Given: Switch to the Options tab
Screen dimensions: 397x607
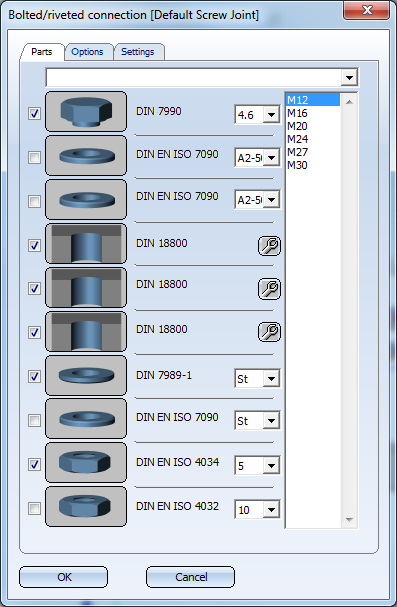Looking at the screenshot, I should point(87,52).
